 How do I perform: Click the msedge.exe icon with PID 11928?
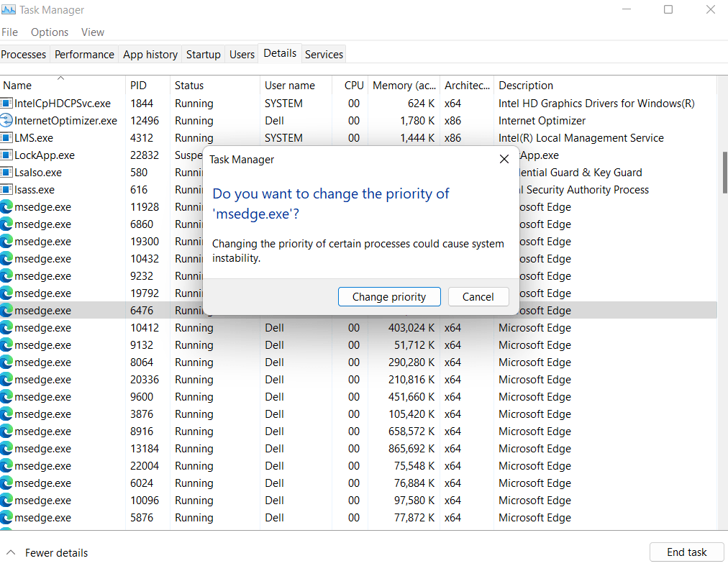[x=7, y=206]
